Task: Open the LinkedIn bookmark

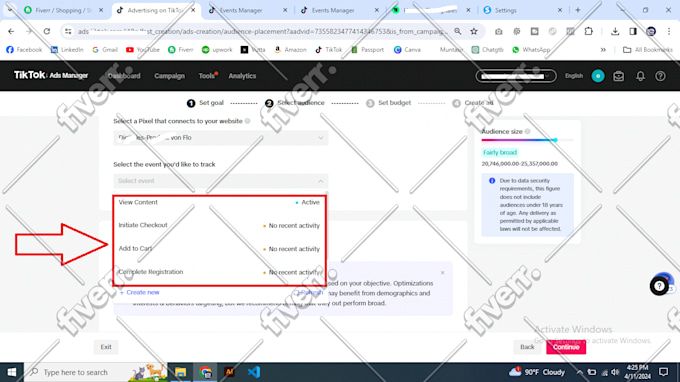Action: 67,50
